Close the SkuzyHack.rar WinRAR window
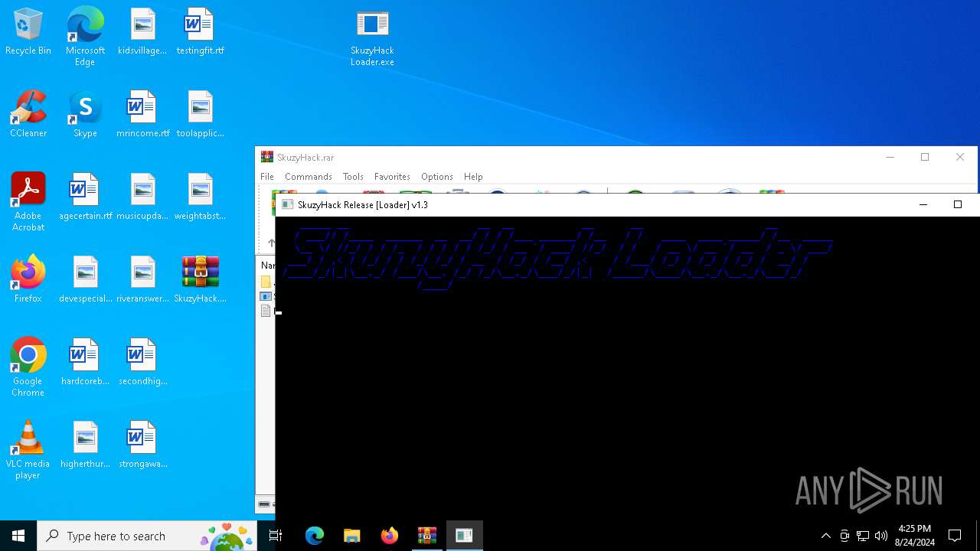This screenshot has height=551, width=980. click(x=960, y=157)
